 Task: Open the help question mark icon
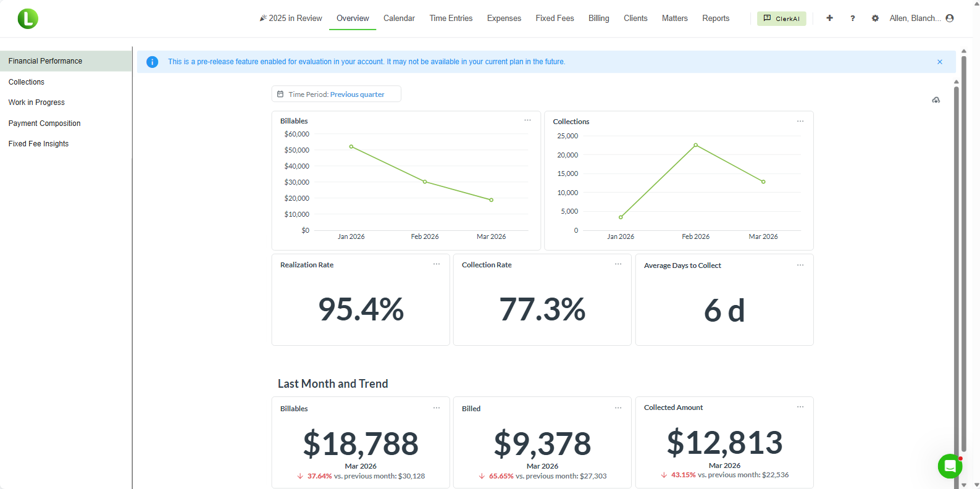pos(853,19)
